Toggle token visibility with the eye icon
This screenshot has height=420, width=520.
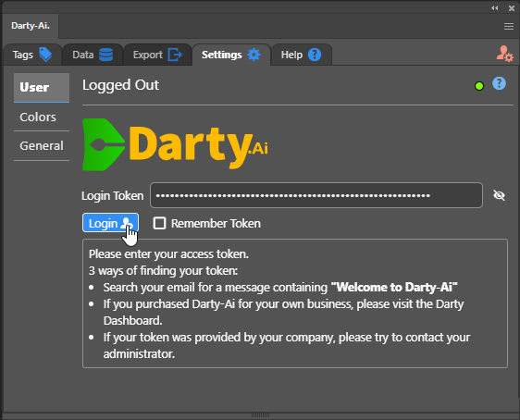coord(499,195)
